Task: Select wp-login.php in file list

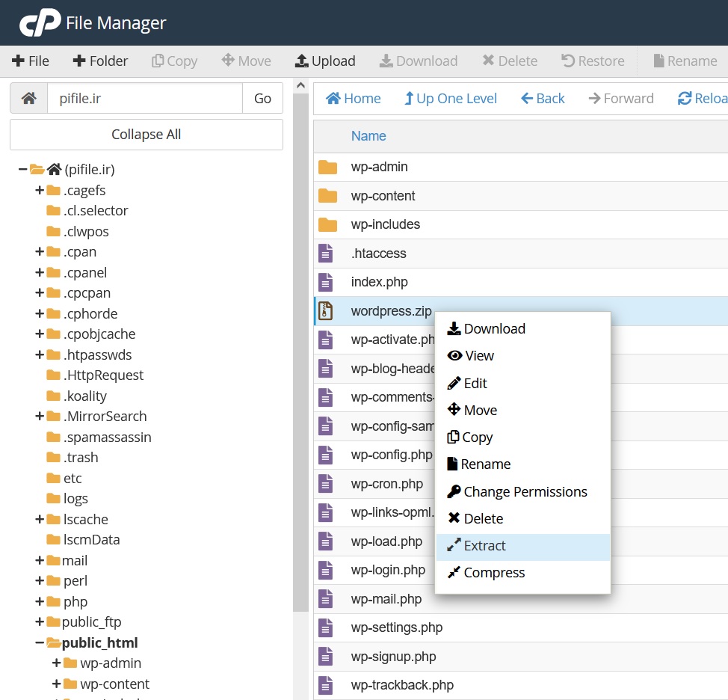Action: 388,570
